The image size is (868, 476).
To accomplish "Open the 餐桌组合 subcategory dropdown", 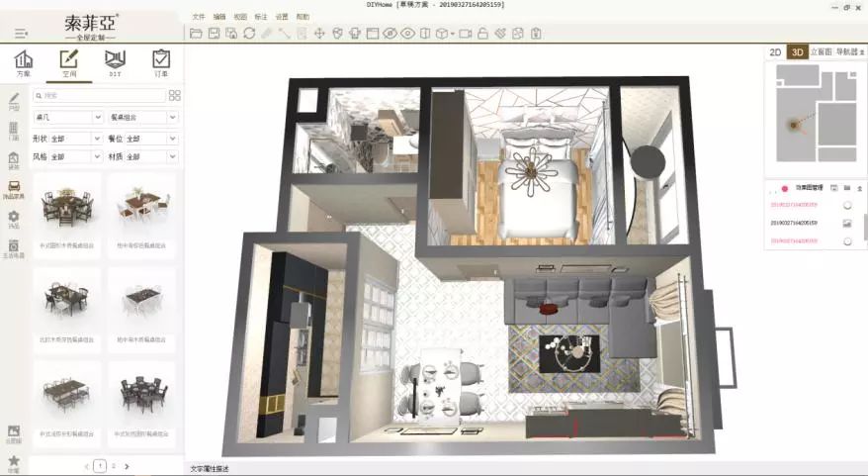I will coord(142,118).
